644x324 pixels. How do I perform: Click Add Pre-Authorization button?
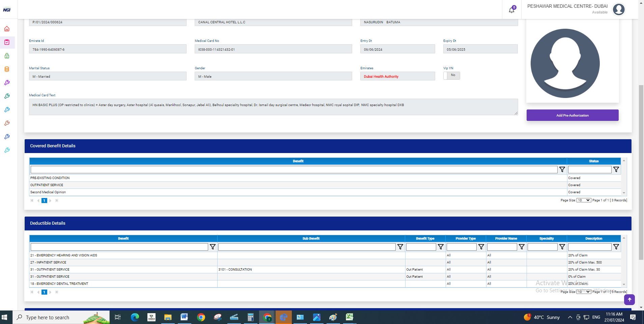coord(572,115)
